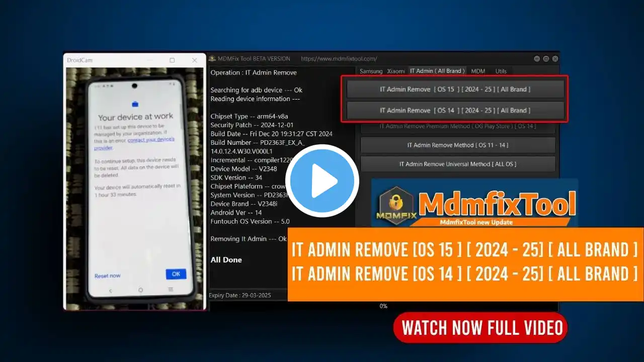Maximize the MDMFix Tool window

(546, 59)
